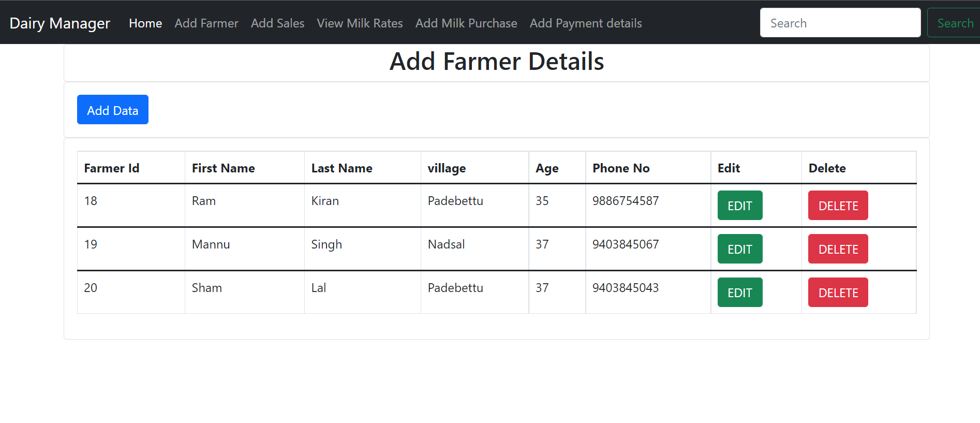Delete Mannu Singh's row

pyautogui.click(x=838, y=249)
